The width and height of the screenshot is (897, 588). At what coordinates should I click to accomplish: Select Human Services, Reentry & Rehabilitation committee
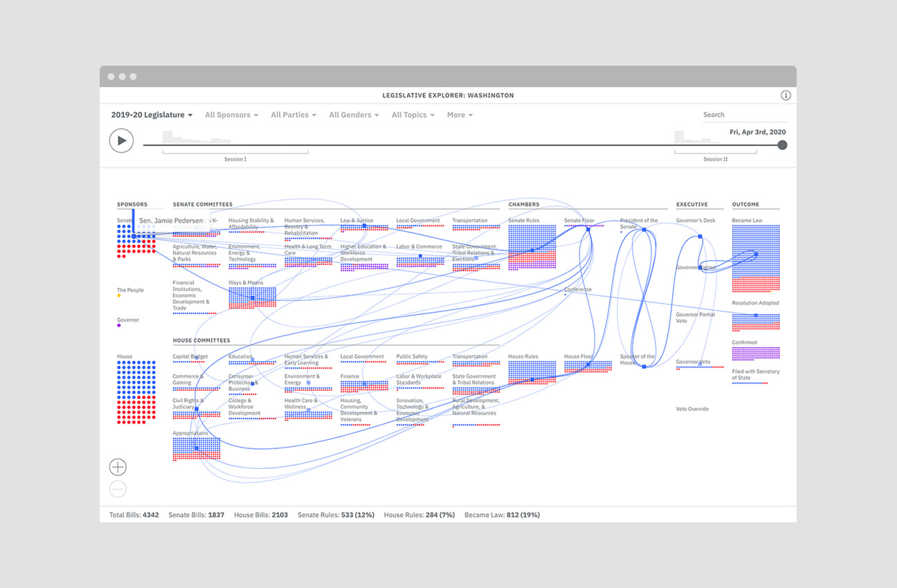(308, 228)
